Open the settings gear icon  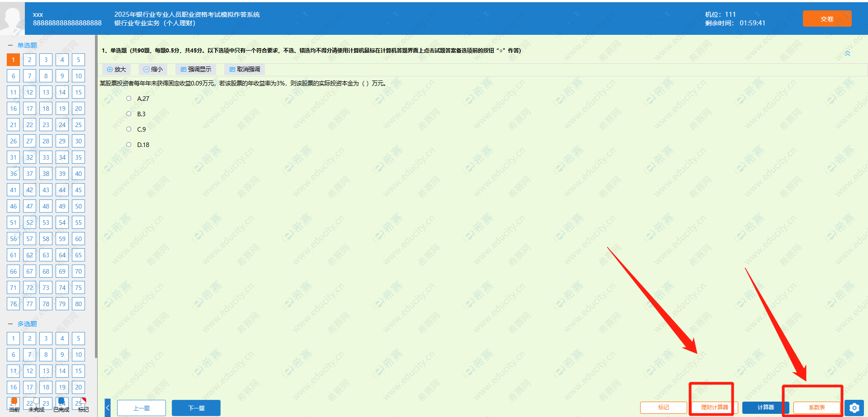point(854,408)
